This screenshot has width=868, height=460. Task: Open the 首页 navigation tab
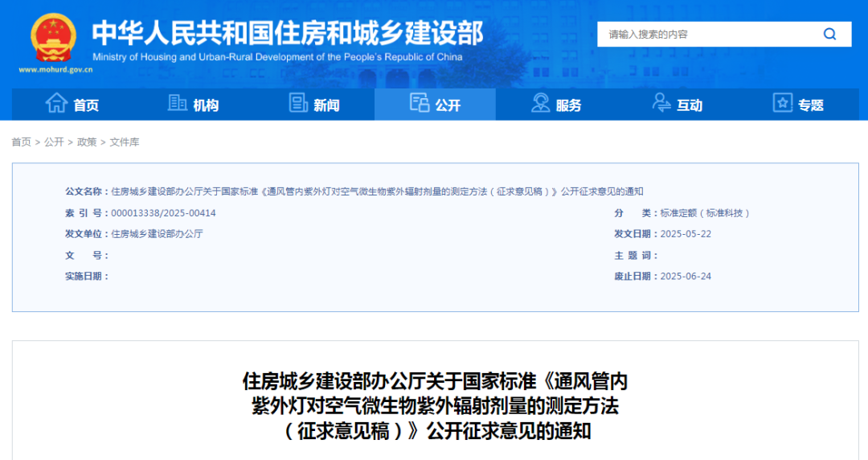pos(72,105)
